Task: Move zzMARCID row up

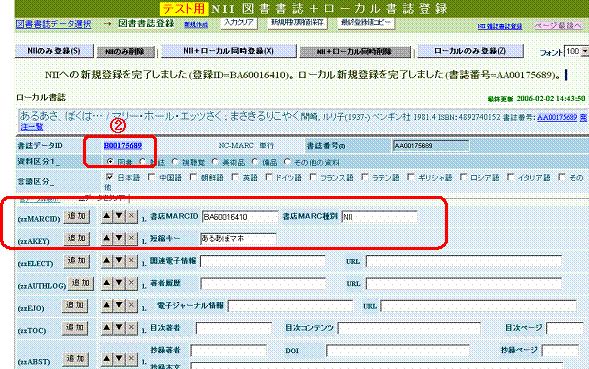Action: click(107, 216)
